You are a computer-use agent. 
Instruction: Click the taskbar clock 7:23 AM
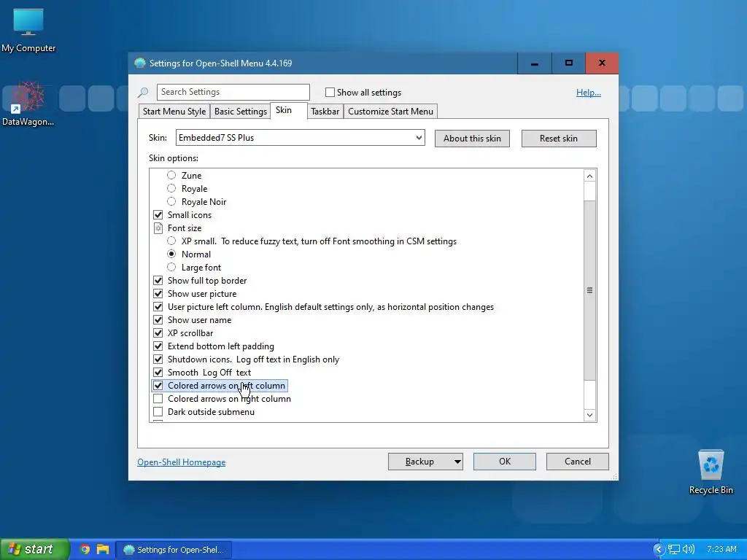[x=721, y=549]
